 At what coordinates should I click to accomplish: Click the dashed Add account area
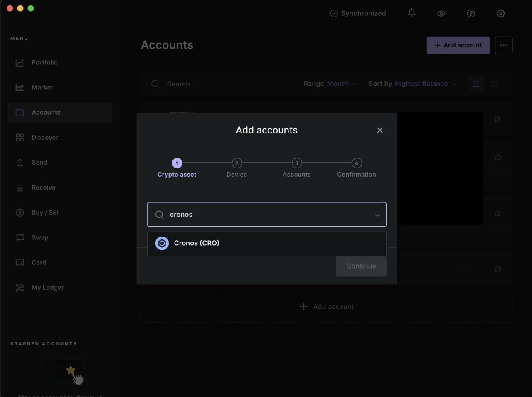(326, 306)
